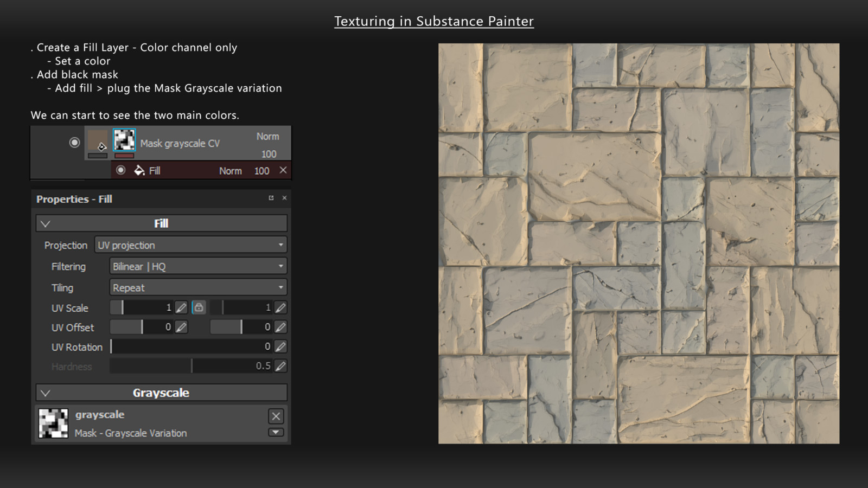Click Mask - Grayscale Variation resource name
The height and width of the screenshot is (488, 868).
point(131,433)
